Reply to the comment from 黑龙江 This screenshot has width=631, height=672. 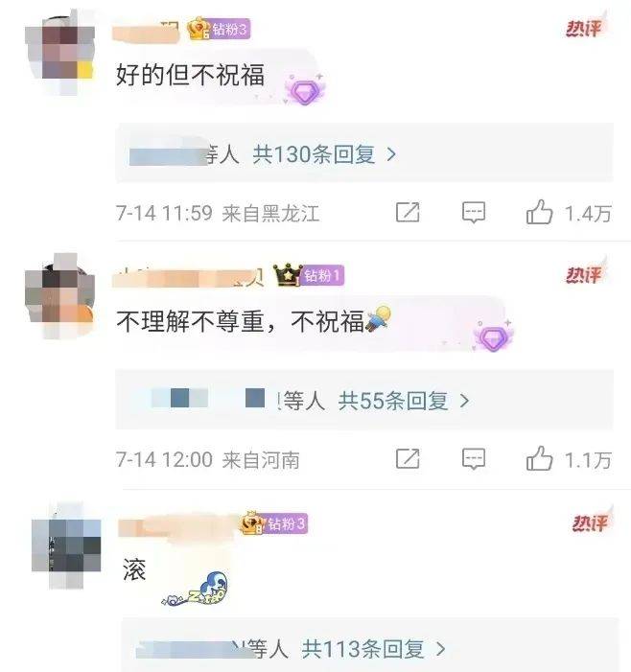[x=474, y=213]
